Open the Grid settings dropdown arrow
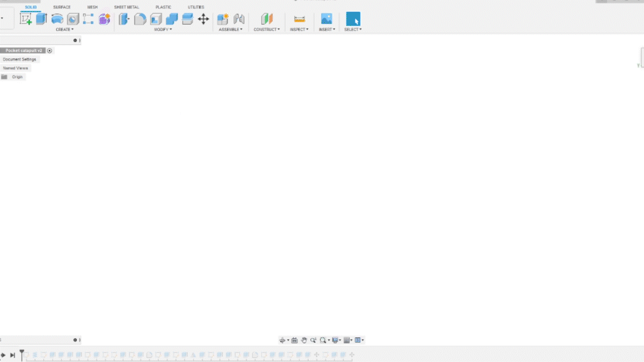The height and width of the screenshot is (362, 644). click(351, 340)
